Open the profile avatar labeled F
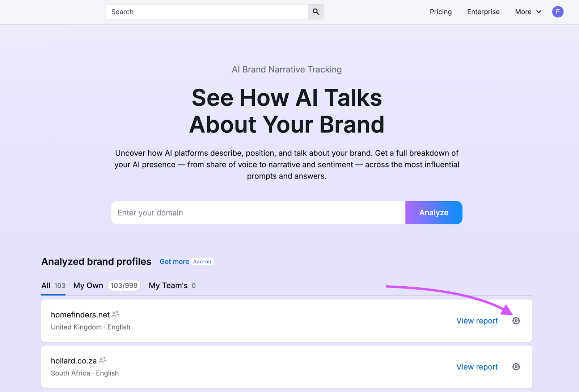This screenshot has height=392, width=579. [x=558, y=12]
